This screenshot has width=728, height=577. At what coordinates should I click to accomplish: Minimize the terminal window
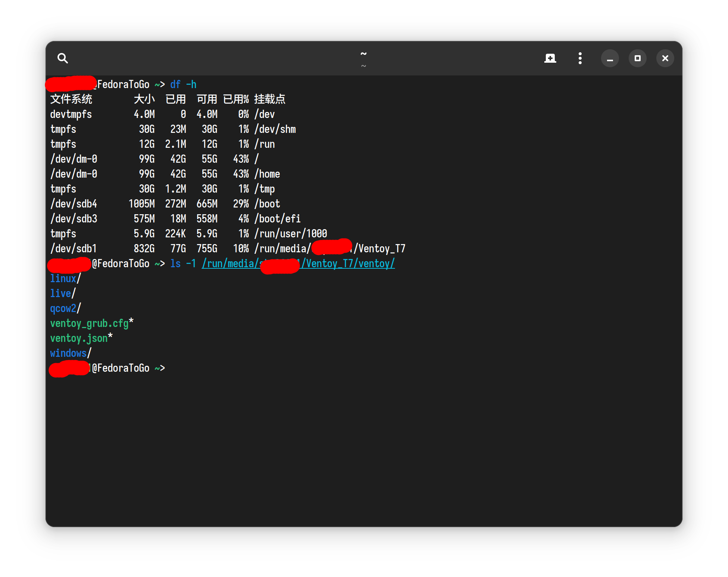610,58
